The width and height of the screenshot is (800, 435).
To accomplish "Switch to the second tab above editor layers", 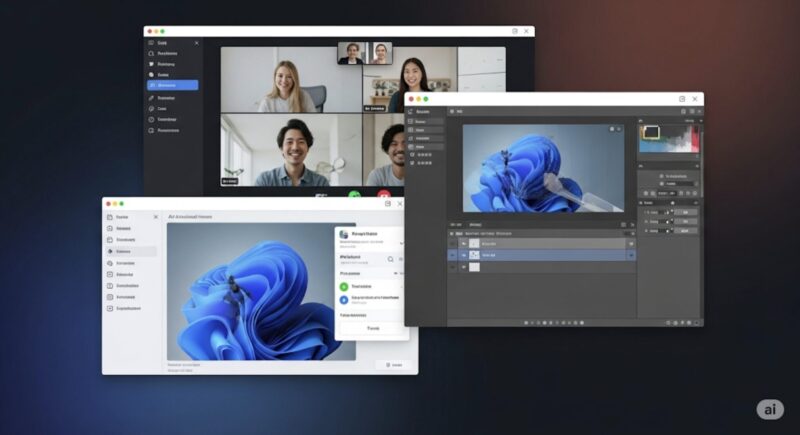I will pos(475,225).
